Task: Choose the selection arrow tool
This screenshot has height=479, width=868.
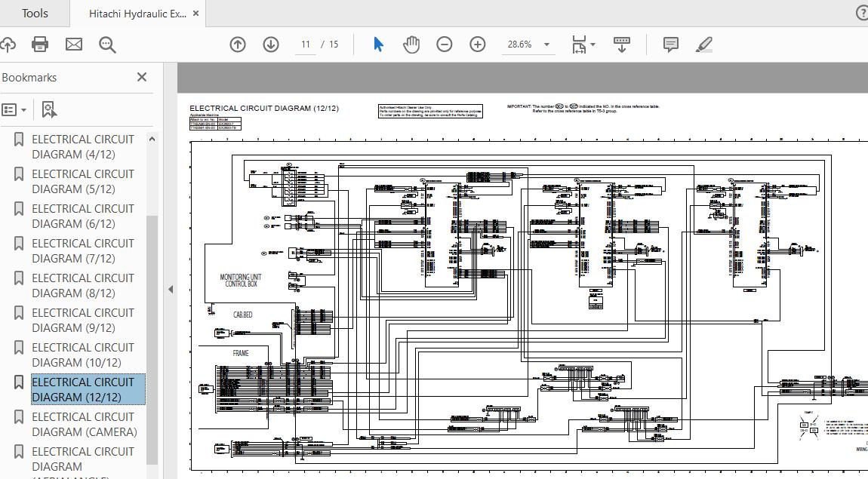Action: click(x=379, y=45)
